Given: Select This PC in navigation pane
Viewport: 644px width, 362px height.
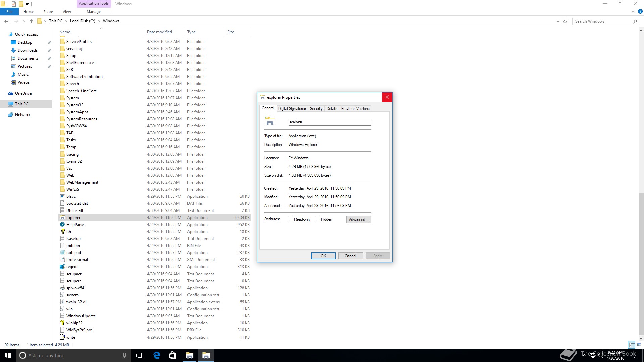Looking at the screenshot, I should [26, 104].
